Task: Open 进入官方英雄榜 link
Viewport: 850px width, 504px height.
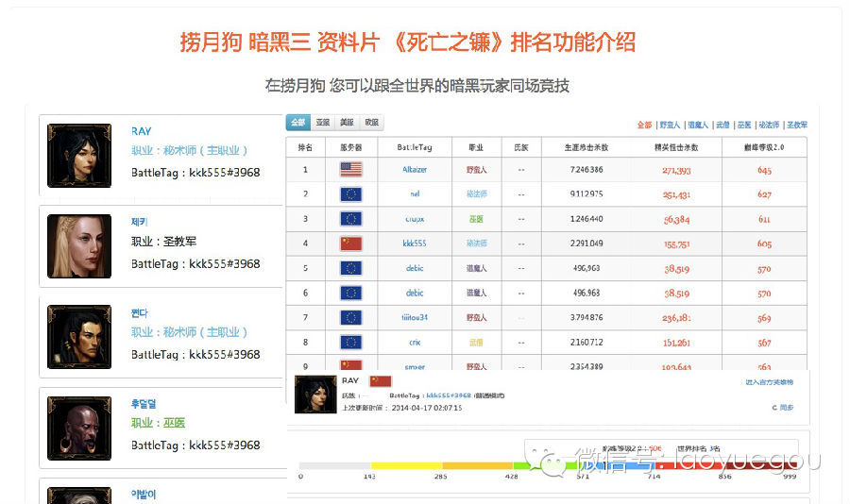Action: 769,382
